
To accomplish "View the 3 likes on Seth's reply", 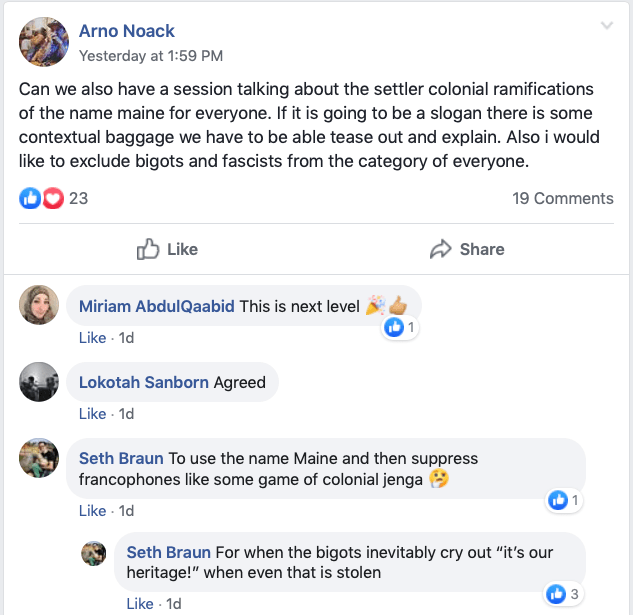I will 563,594.
